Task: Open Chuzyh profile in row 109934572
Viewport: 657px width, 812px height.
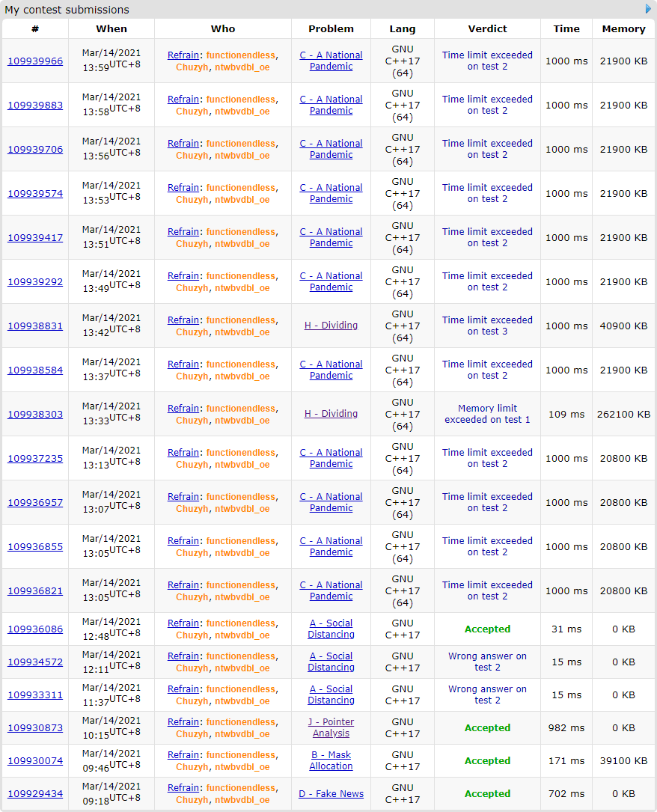Action: pyautogui.click(x=192, y=668)
